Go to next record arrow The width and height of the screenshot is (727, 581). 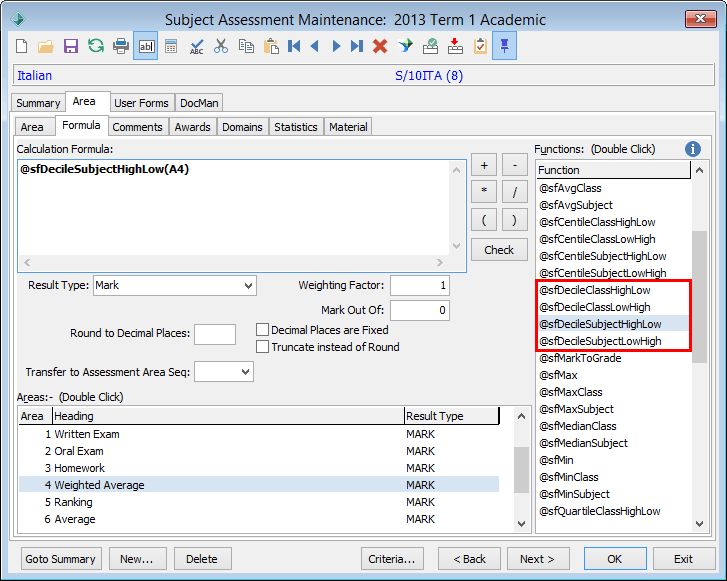pyautogui.click(x=336, y=46)
